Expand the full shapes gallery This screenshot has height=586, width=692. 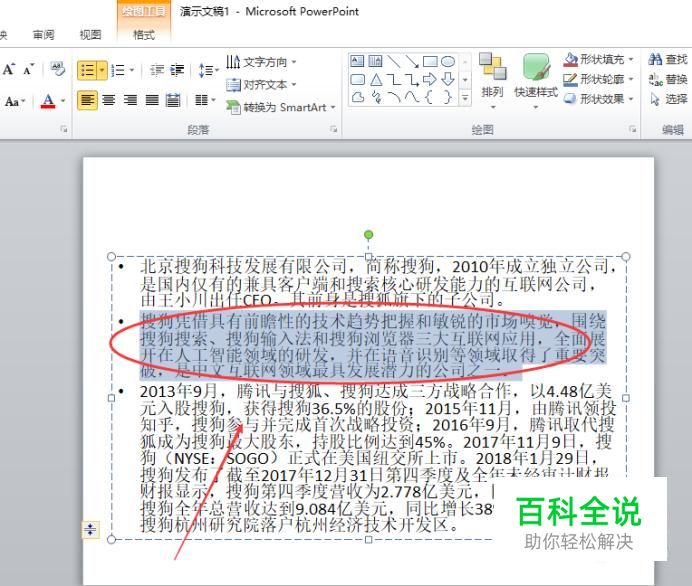(465, 97)
